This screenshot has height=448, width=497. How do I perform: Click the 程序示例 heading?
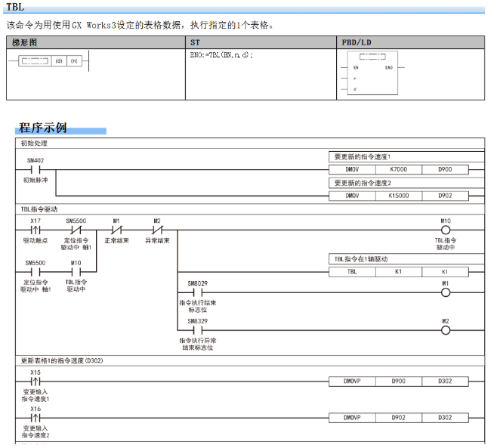coord(42,128)
